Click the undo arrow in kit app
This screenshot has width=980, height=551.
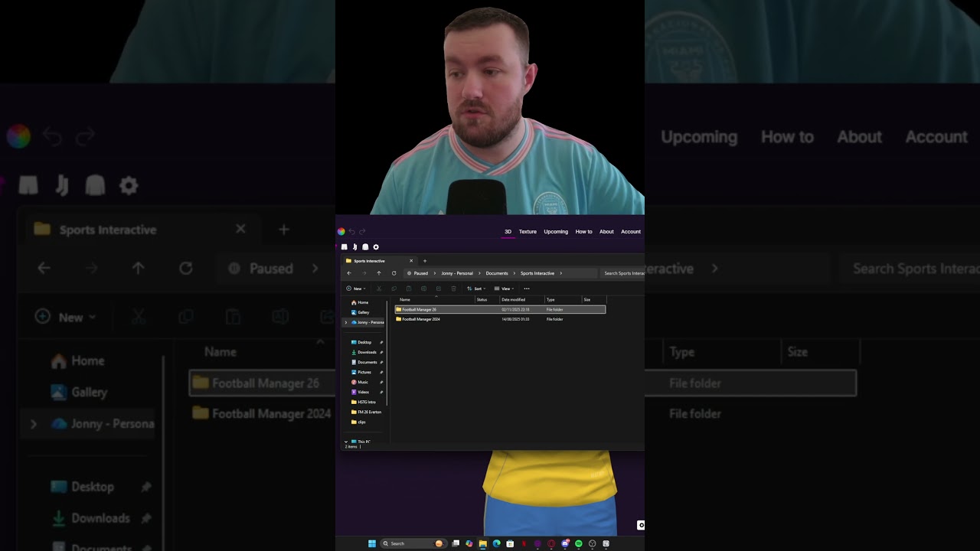(351, 232)
